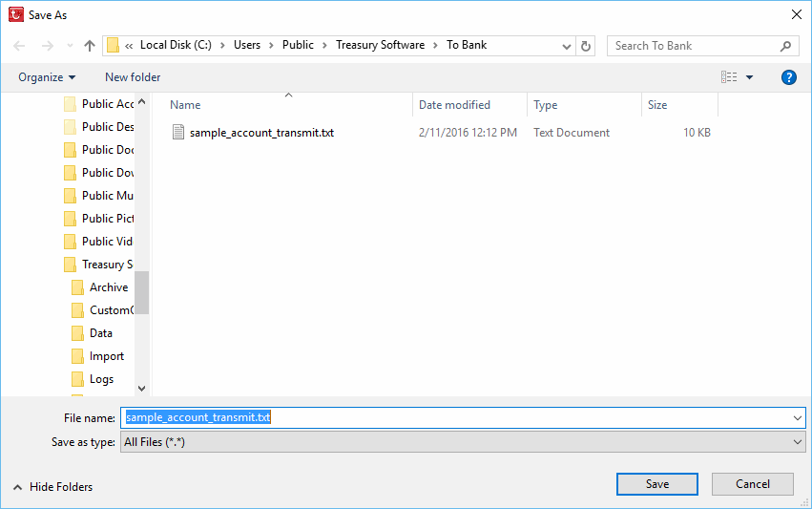Expand the view options dropdown arrow

click(750, 77)
